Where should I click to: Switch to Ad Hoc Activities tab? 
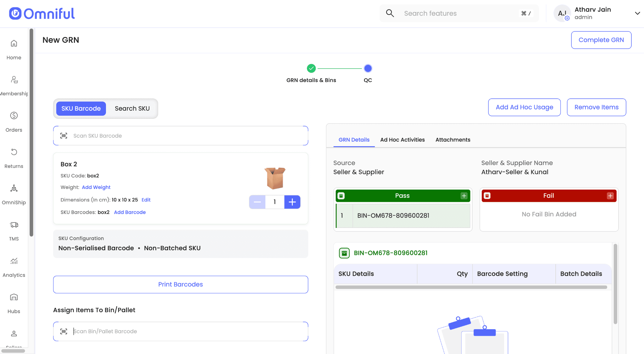pyautogui.click(x=402, y=140)
